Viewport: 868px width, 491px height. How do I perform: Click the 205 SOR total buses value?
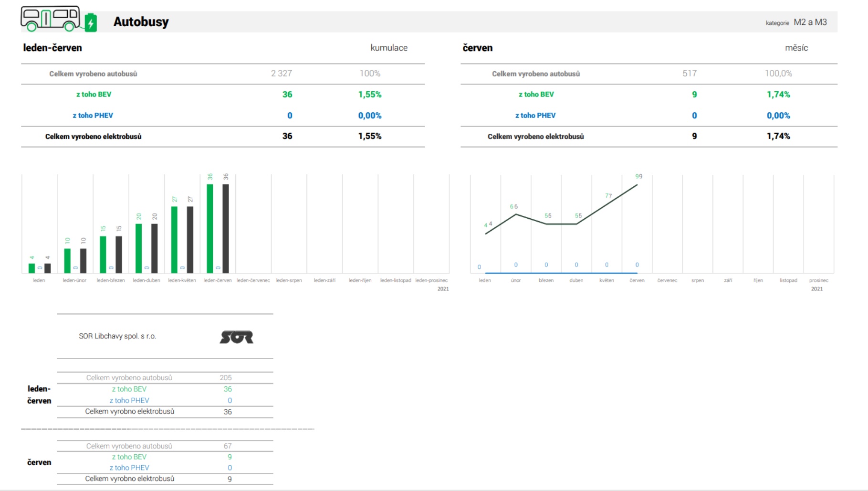click(x=225, y=378)
